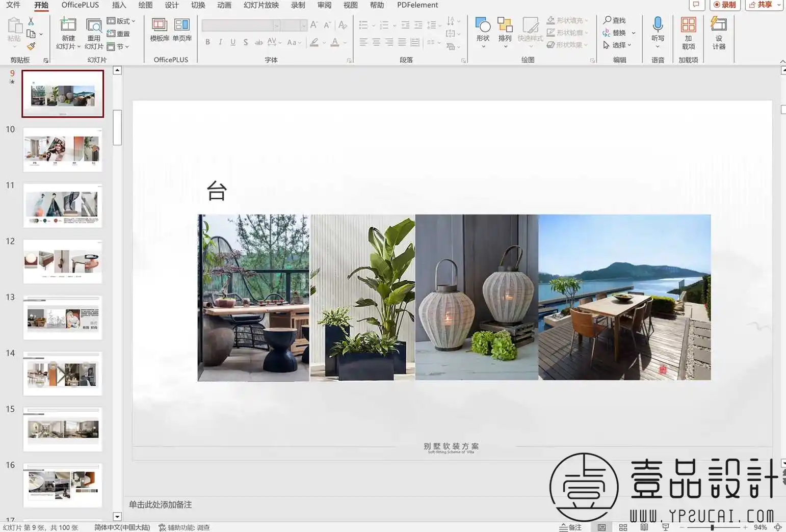Switch to the 插入 insert tab
Viewport: 786px width, 532px height.
pos(119,5)
